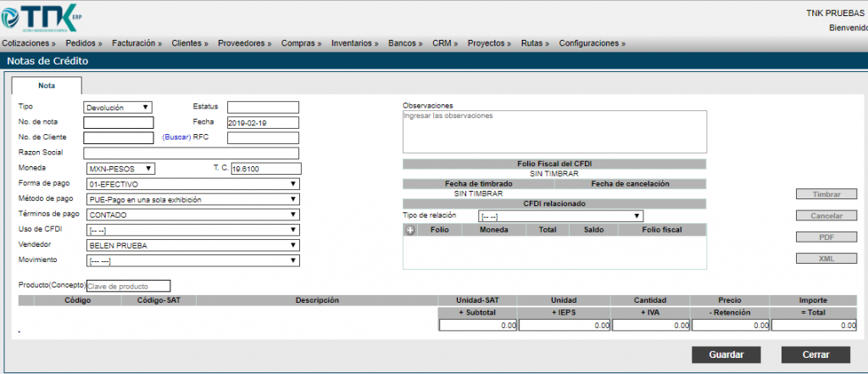Click the Buscar client link
868x374 pixels.
click(176, 137)
